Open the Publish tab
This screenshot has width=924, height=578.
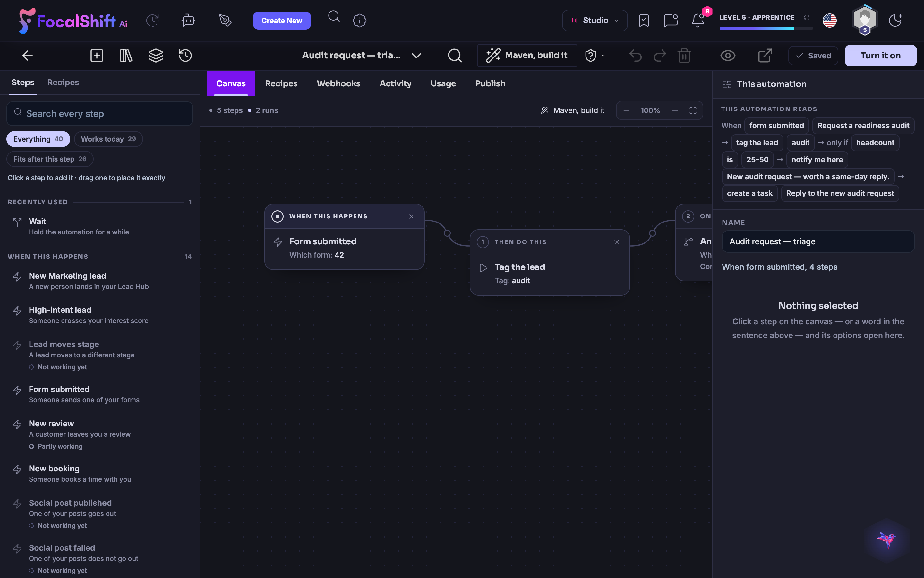point(490,83)
